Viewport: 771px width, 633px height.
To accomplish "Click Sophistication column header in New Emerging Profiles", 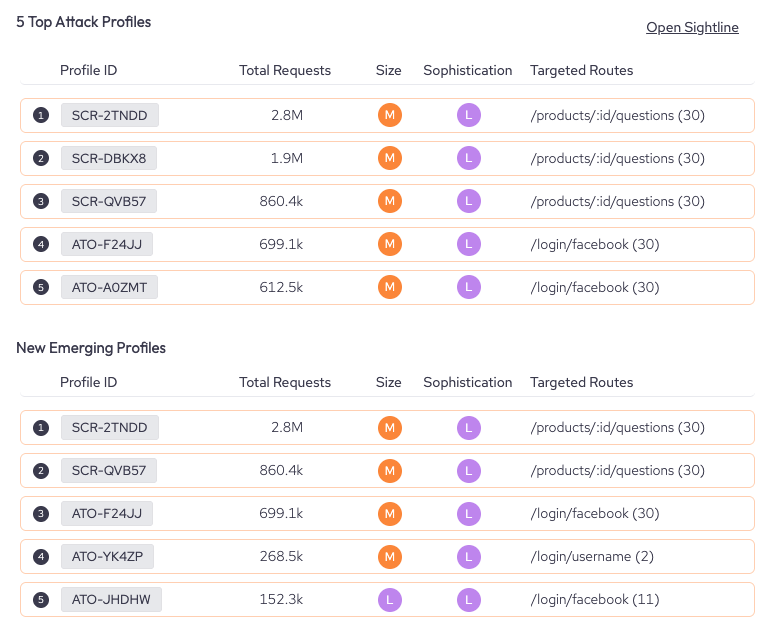I will point(468,382).
